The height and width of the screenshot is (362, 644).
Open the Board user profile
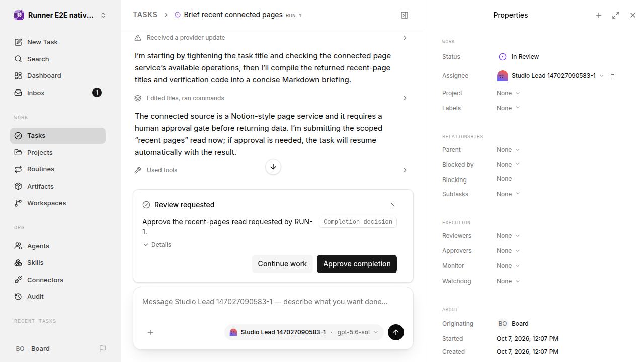[x=33, y=349]
